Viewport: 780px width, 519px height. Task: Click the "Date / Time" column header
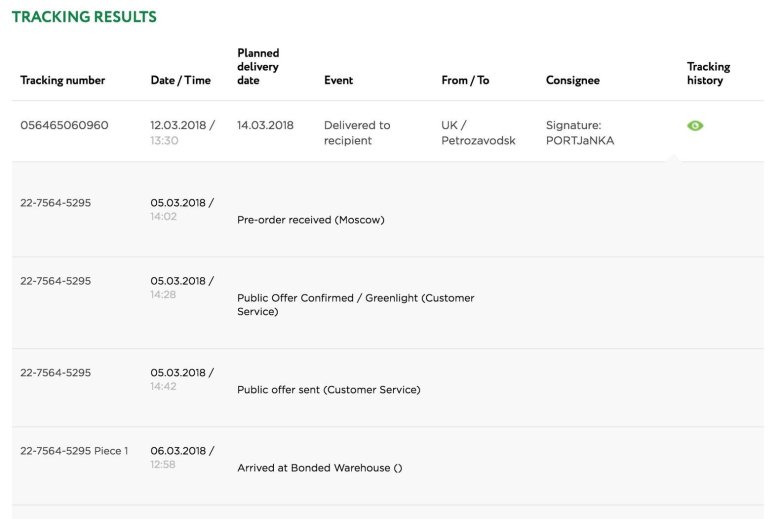(x=180, y=80)
